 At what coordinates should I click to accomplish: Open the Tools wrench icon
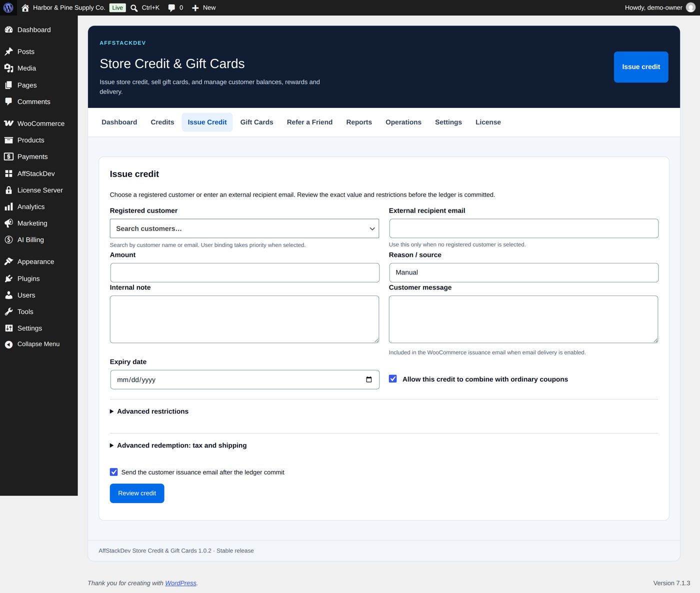point(8,311)
